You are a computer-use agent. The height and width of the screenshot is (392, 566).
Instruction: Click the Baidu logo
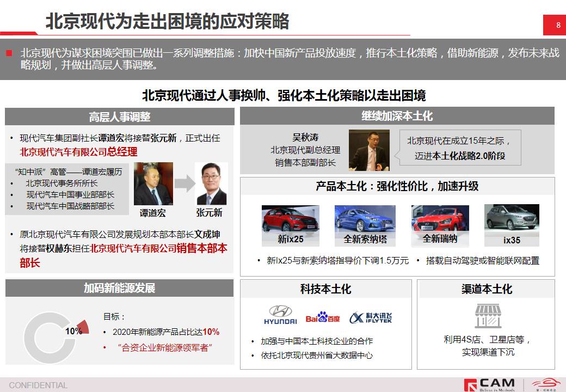point(323,317)
